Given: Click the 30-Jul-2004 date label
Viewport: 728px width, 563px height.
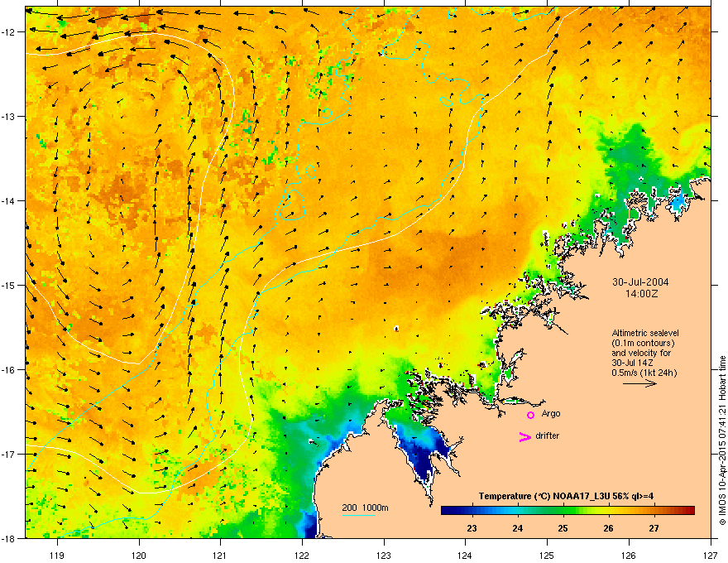Looking at the screenshot, I should (640, 282).
